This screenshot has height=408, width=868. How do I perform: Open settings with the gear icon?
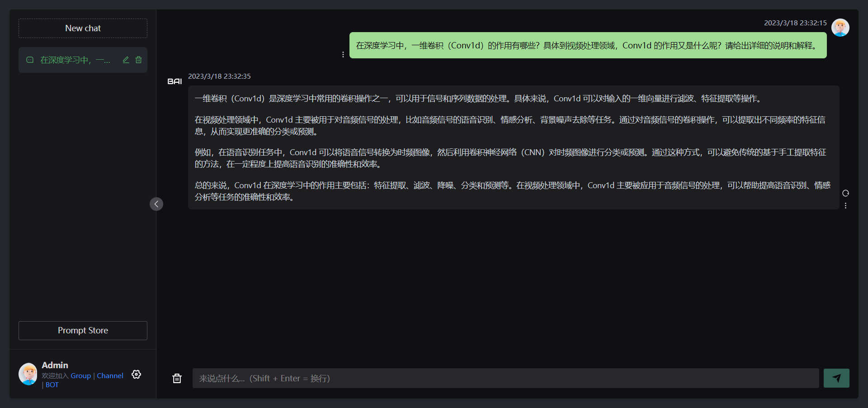(136, 375)
